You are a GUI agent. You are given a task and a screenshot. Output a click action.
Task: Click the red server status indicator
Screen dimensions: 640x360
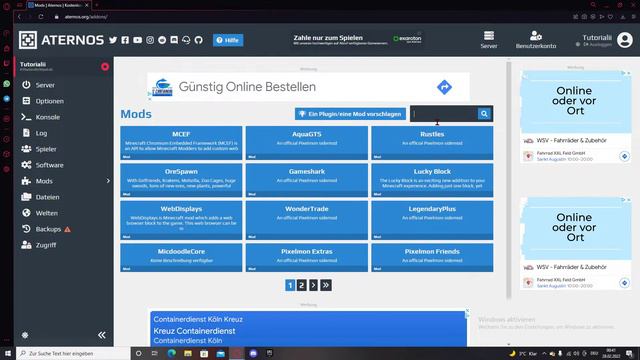tap(105, 67)
